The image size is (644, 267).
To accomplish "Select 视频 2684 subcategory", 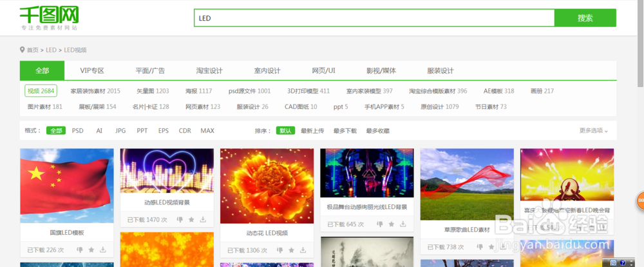I will (x=41, y=91).
